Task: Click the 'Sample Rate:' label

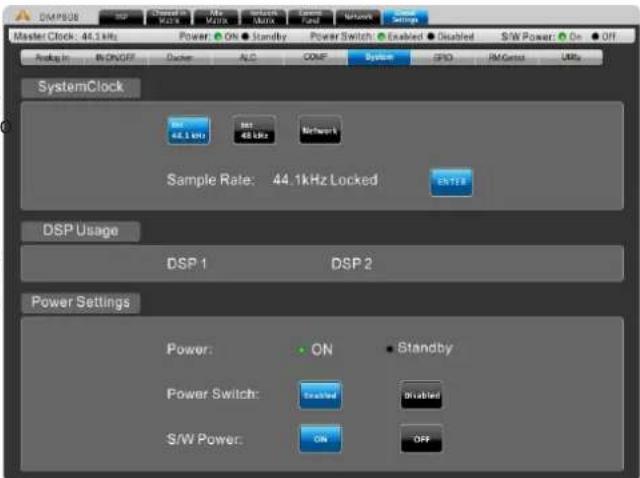Action: (x=211, y=180)
